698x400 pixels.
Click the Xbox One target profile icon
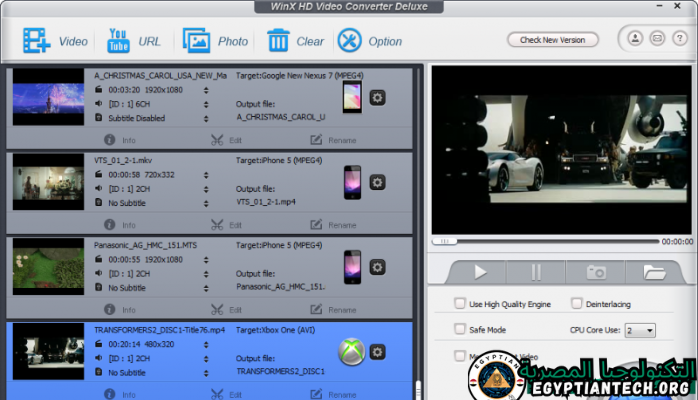[x=351, y=351]
